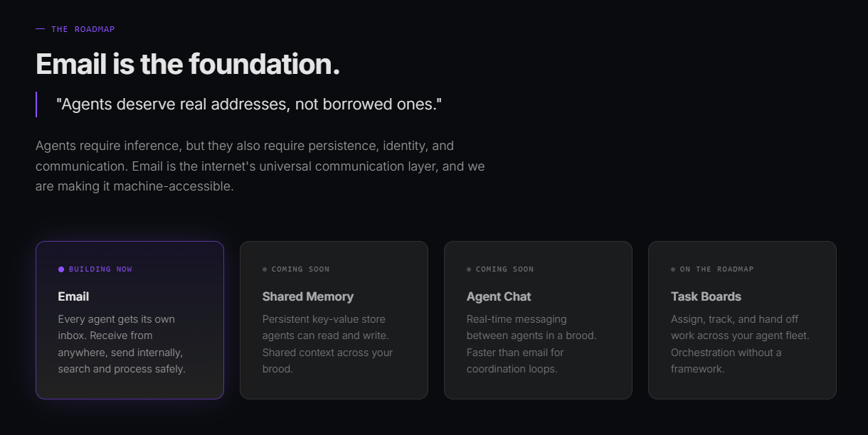Screen dimensions: 868x435
Task: Click the On The Roadmap status dot
Action: pyautogui.click(x=673, y=269)
